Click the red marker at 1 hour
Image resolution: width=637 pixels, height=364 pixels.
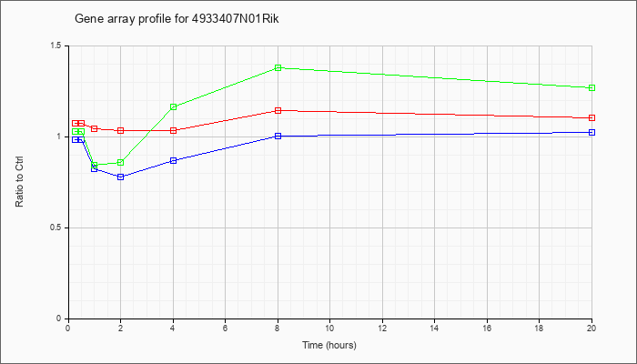(95, 129)
